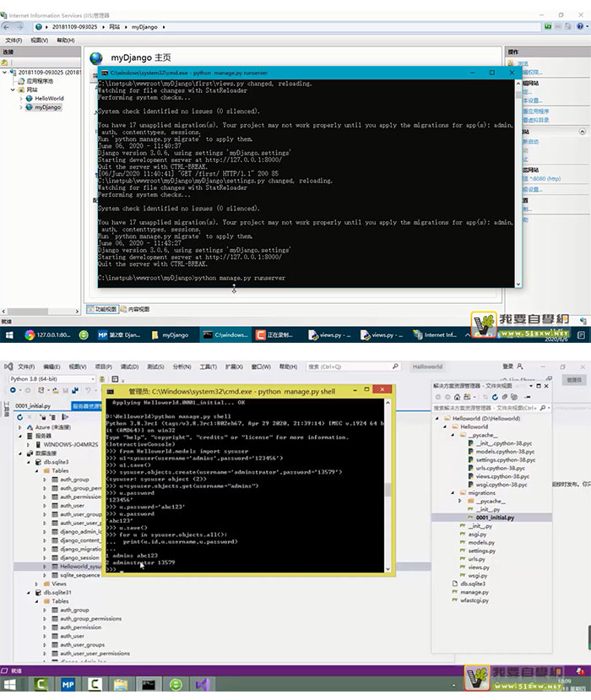Select auth_user_user_permissions table under db.sqlite31

point(95,653)
